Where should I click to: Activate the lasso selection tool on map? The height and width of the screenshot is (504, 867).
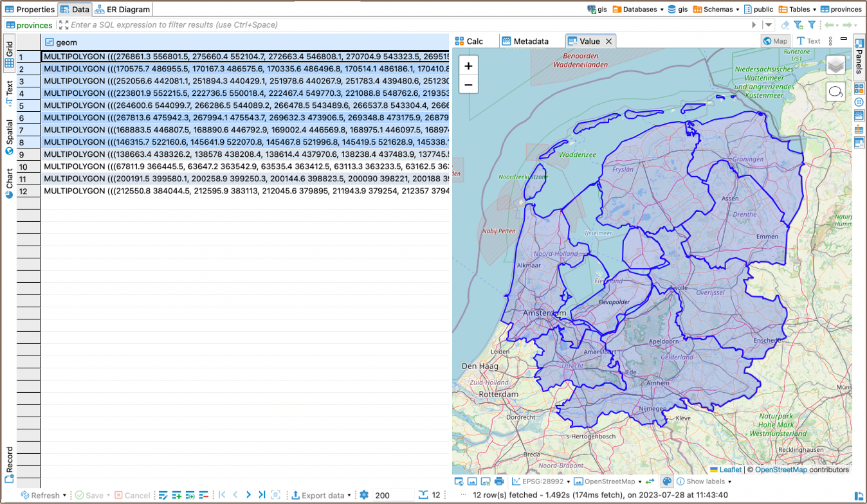[x=835, y=92]
